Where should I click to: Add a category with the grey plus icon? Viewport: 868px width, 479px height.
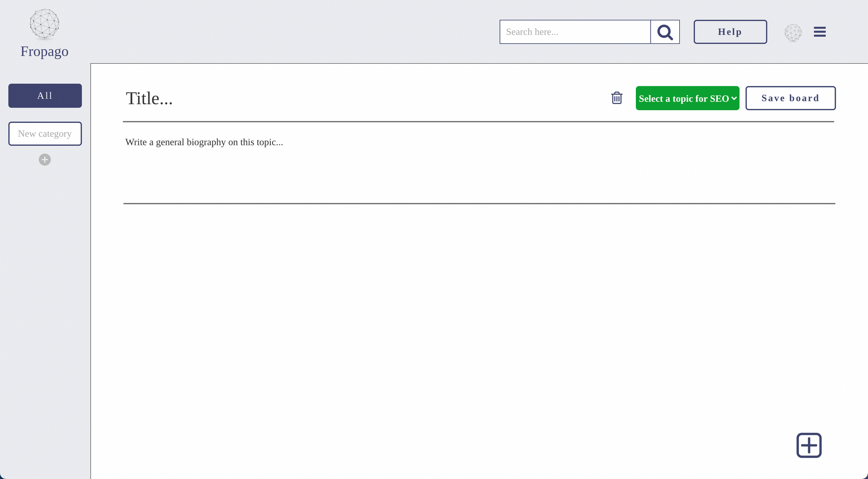45,160
